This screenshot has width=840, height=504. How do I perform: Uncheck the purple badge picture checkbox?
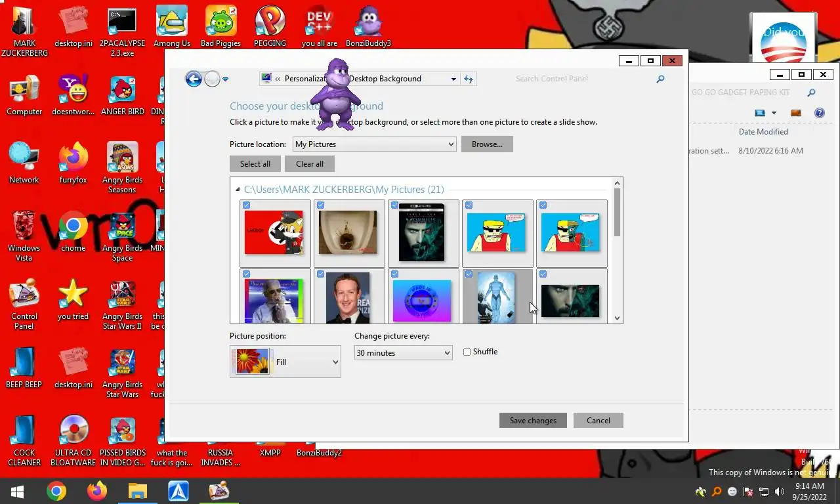pos(395,274)
